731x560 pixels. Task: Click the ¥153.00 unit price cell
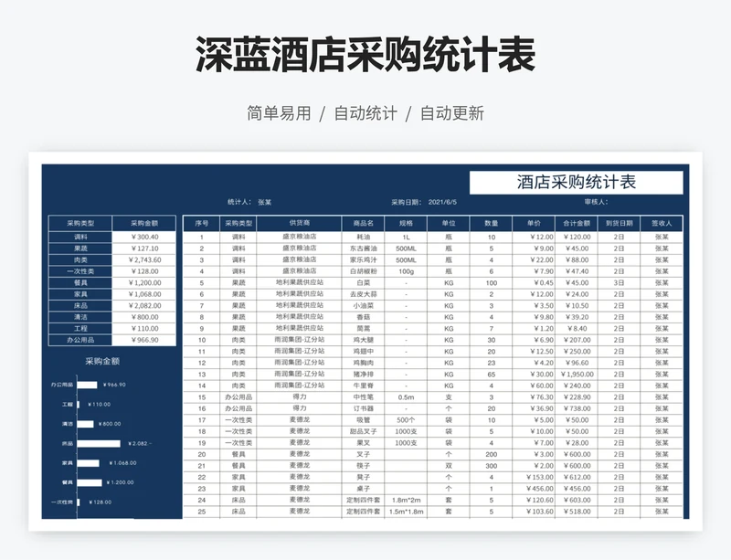[x=534, y=478]
